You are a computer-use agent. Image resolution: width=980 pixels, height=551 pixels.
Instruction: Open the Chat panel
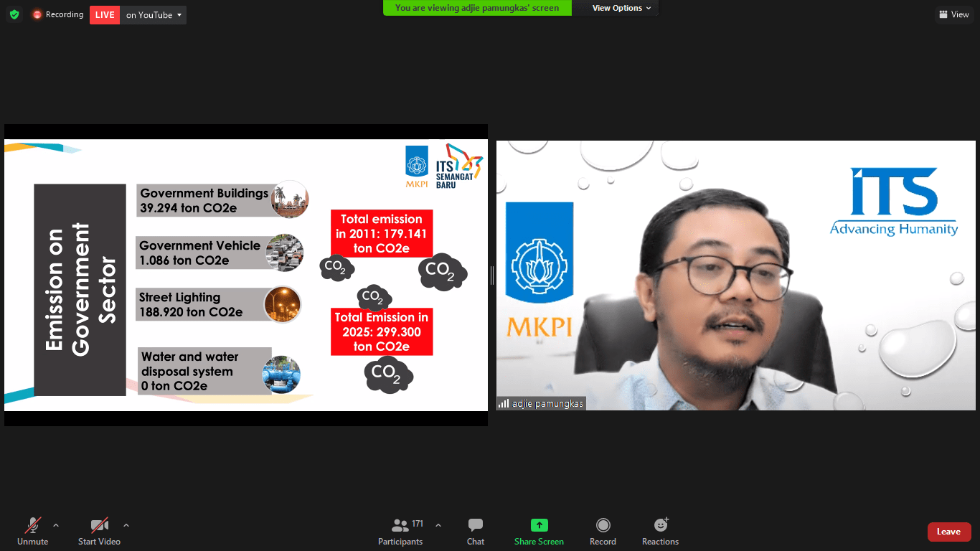[x=476, y=532]
